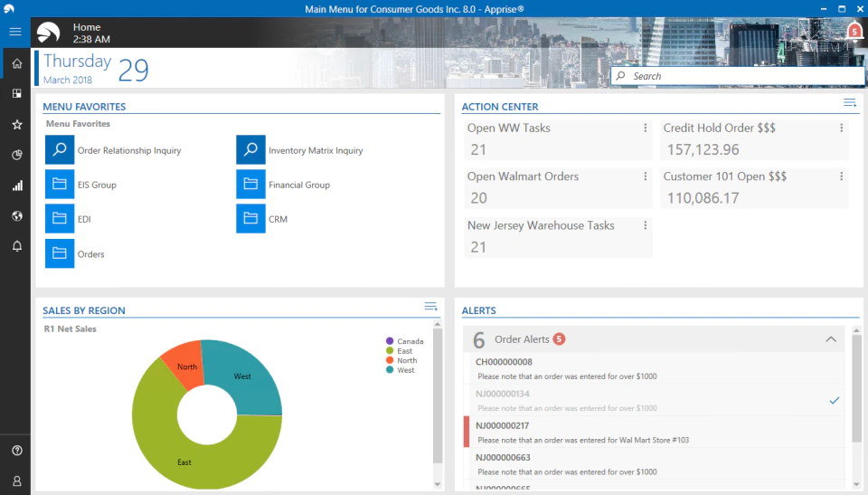Open the notifications bell in sidebar
This screenshot has height=495, width=868.
coord(17,246)
